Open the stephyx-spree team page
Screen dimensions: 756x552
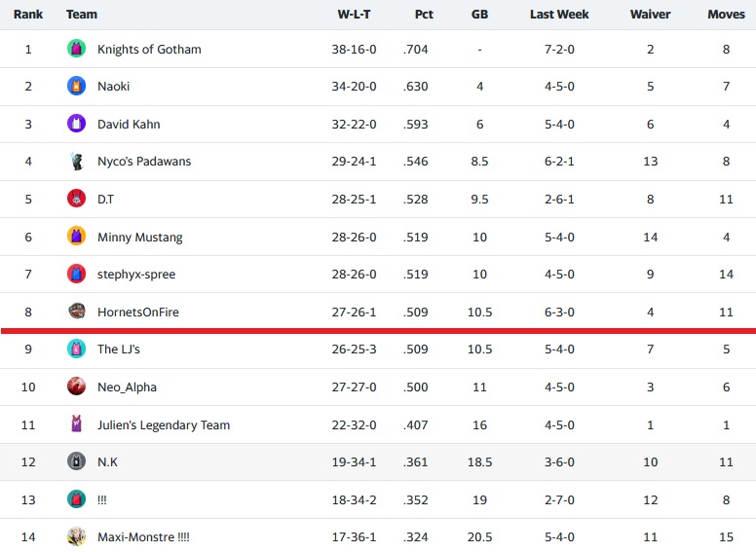pos(136,275)
